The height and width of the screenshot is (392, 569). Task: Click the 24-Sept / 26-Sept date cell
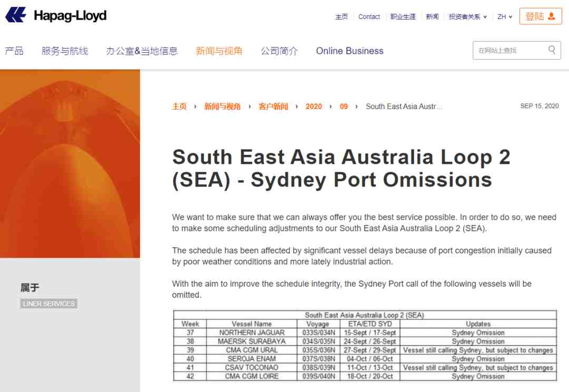[370, 341]
